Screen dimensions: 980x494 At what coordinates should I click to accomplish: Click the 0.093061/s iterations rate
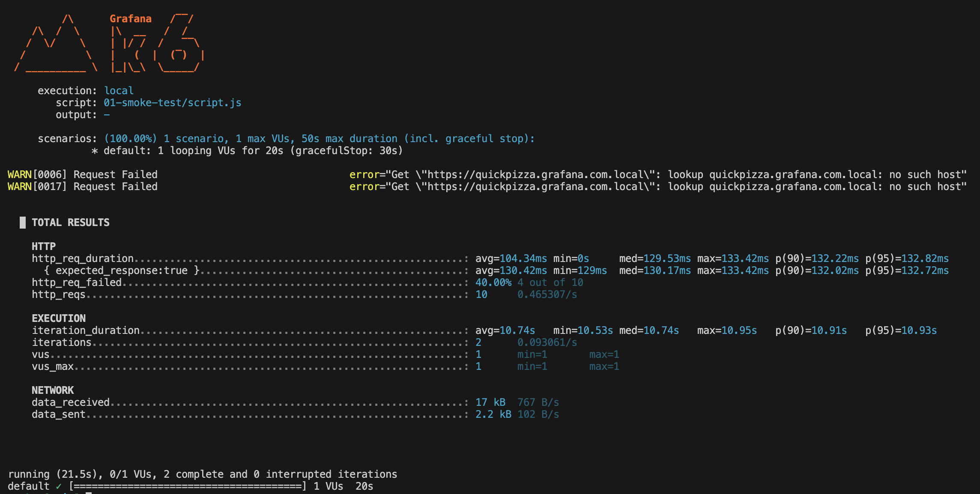(x=547, y=342)
